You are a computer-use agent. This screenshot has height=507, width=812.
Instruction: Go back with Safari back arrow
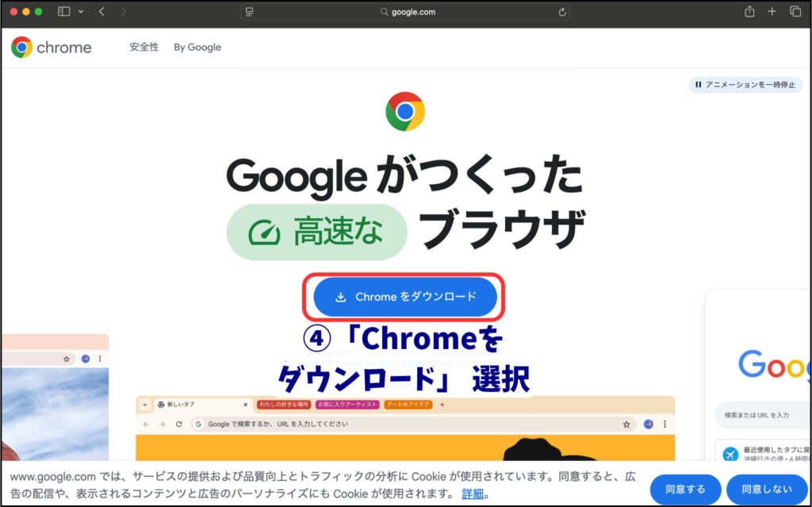(x=101, y=11)
